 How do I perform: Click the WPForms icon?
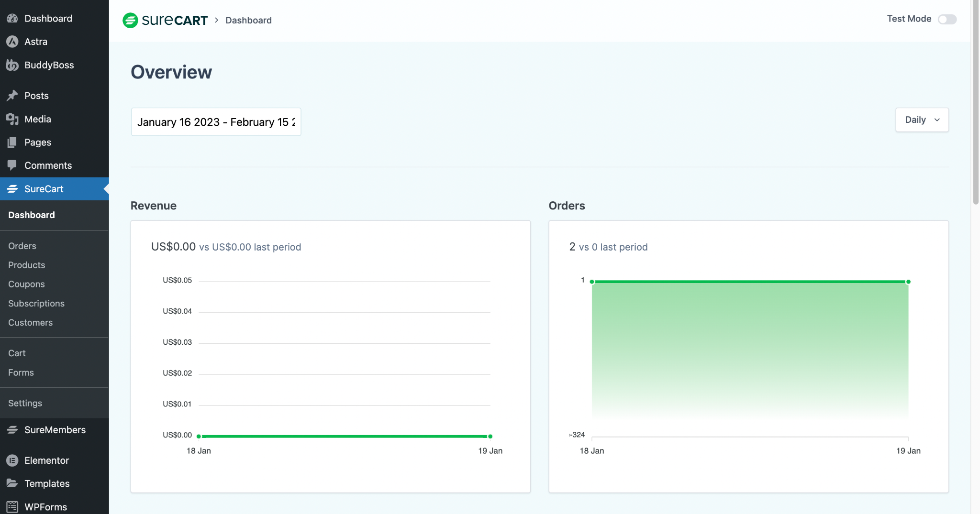(12, 507)
